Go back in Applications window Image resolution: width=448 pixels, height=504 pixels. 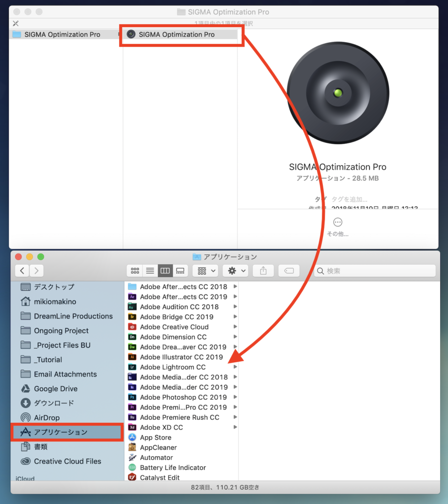click(22, 271)
